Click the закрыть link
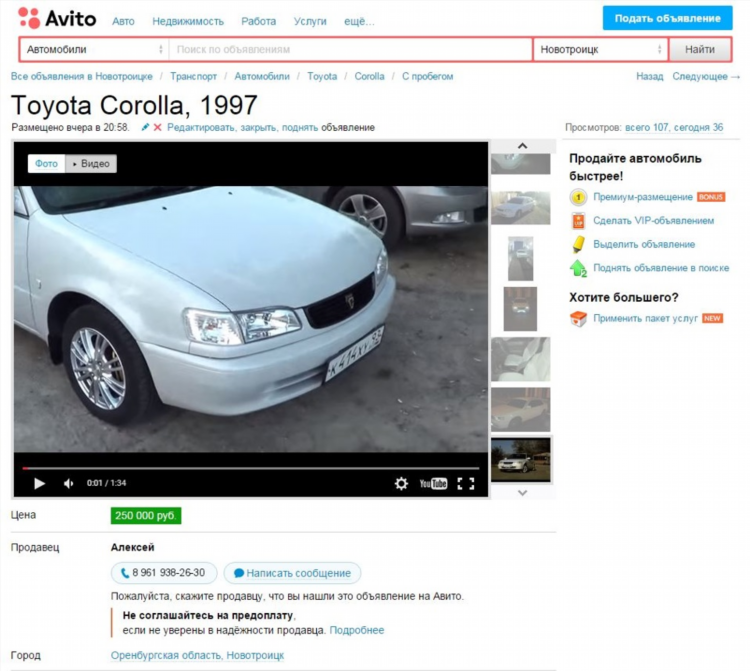 click(258, 128)
